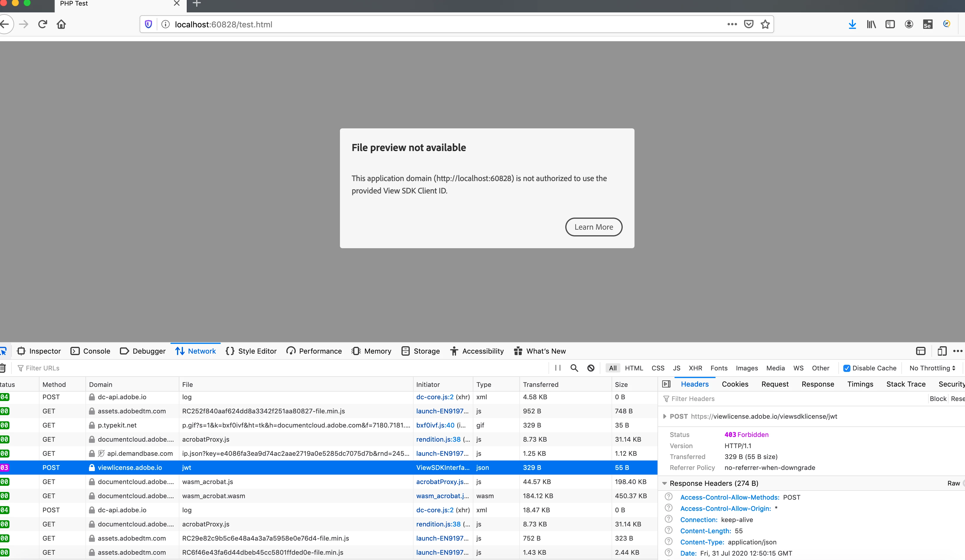Switch to the Console devtools tab
Image resolution: width=965 pixels, height=560 pixels.
coord(90,351)
